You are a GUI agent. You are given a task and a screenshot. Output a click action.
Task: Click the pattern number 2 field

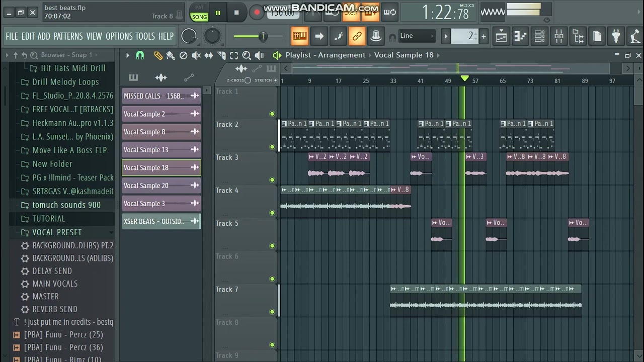pos(464,36)
